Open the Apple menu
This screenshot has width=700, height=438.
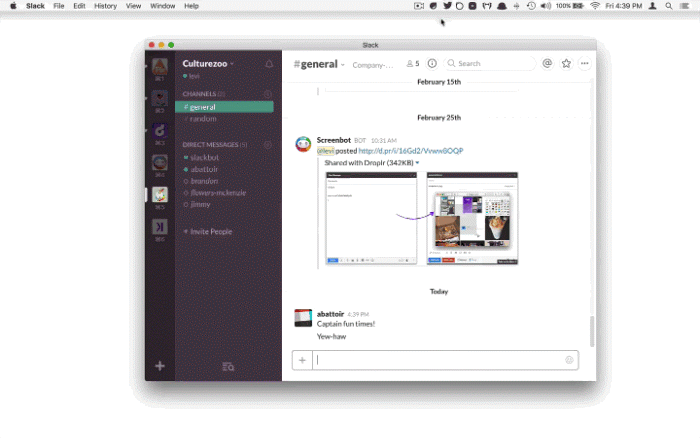[x=13, y=6]
